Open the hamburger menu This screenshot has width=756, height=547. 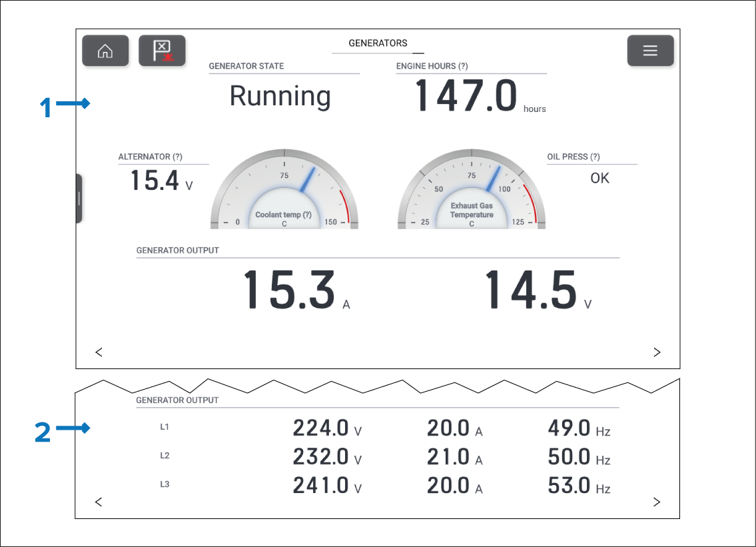(650, 51)
